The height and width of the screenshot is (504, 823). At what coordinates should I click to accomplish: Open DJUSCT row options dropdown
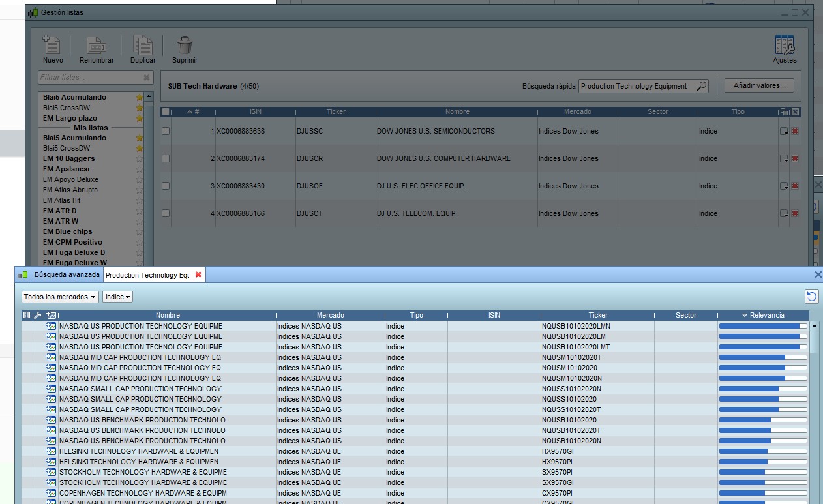pos(784,213)
